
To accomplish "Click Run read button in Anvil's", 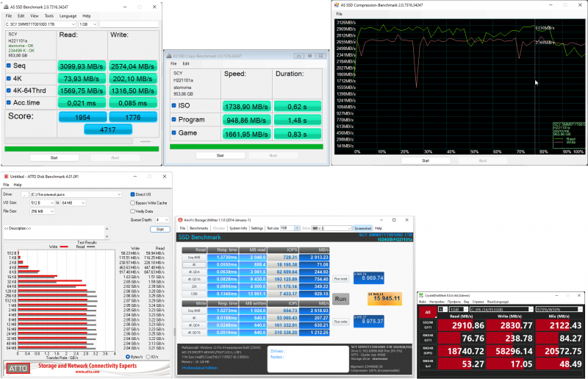I will point(340,279).
